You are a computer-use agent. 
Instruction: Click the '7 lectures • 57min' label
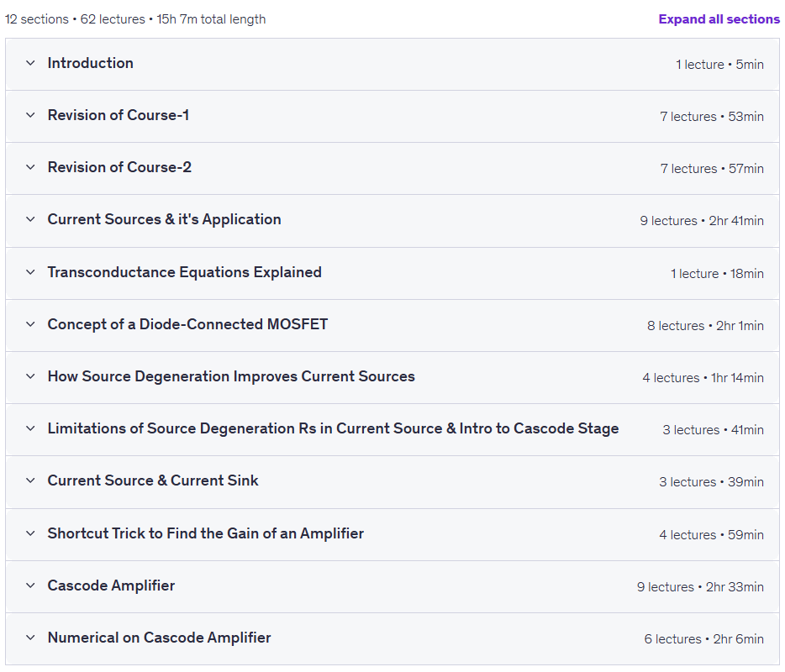[x=712, y=169]
